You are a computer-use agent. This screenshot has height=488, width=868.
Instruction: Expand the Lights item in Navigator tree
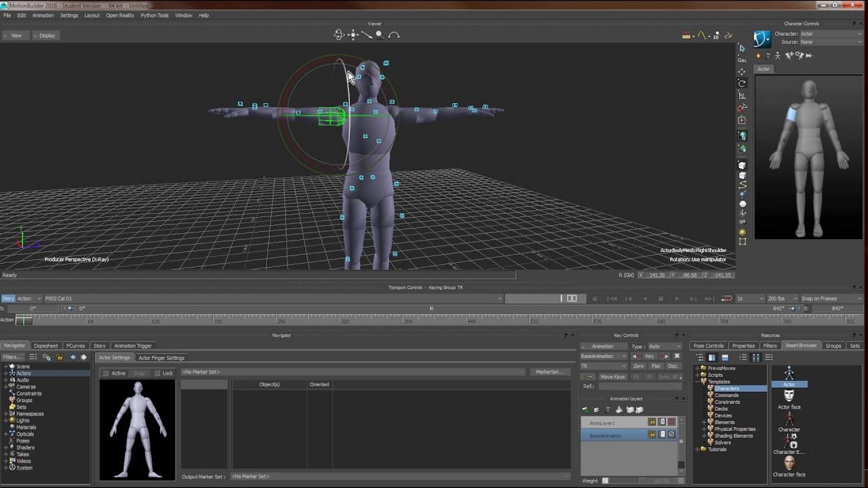click(7, 420)
